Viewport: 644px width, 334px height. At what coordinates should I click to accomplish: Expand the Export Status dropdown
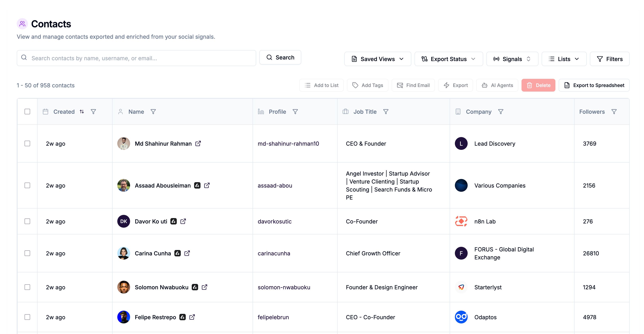(448, 59)
